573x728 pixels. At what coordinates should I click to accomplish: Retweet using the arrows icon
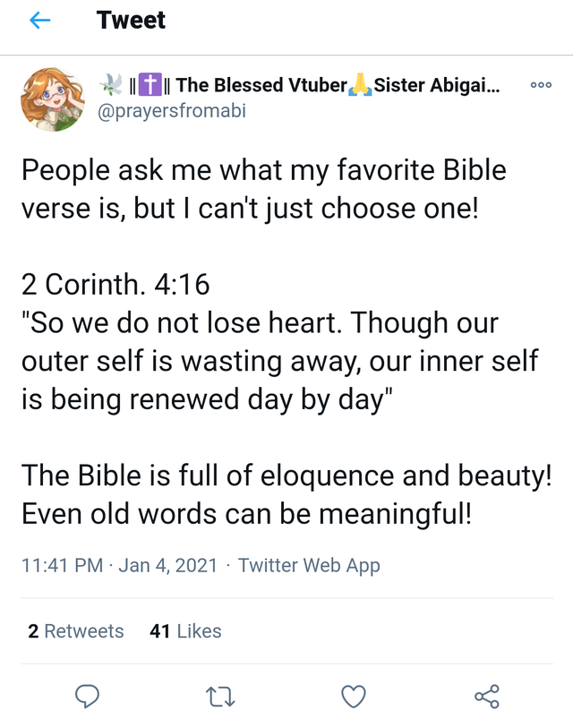point(220,697)
